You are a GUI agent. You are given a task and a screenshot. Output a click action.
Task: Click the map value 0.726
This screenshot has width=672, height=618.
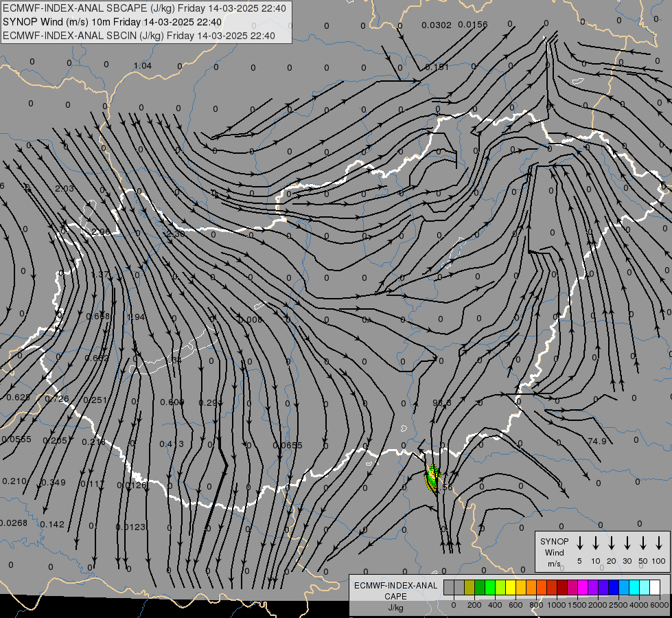pos(56,399)
